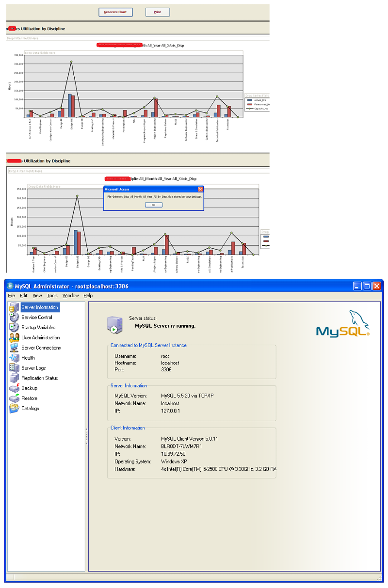Open Catalogs in the sidebar
388x588 pixels.
tap(30, 409)
